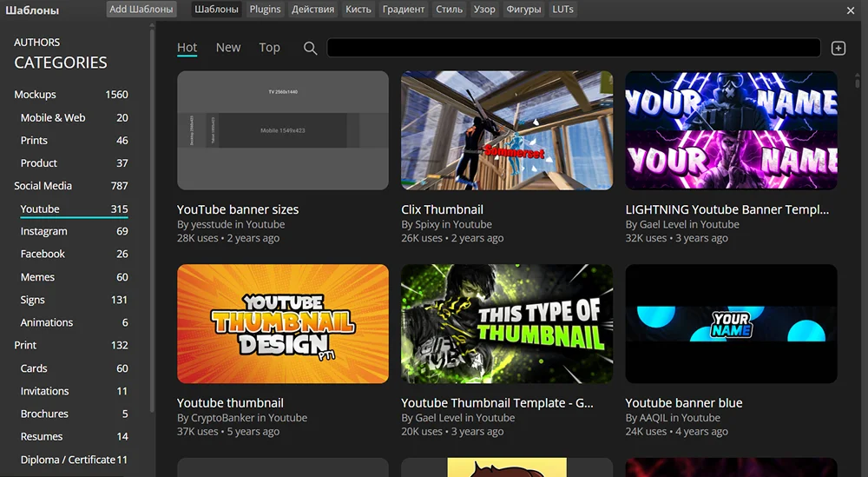Open the Memes category
The width and height of the screenshot is (868, 477).
37,277
